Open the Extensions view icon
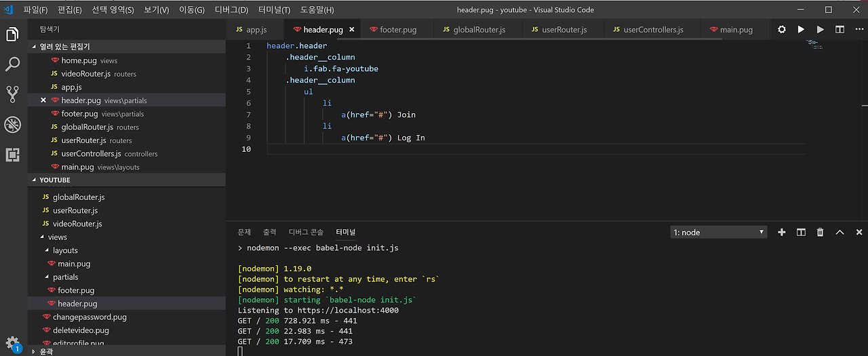This screenshot has height=356, width=868. click(x=12, y=155)
